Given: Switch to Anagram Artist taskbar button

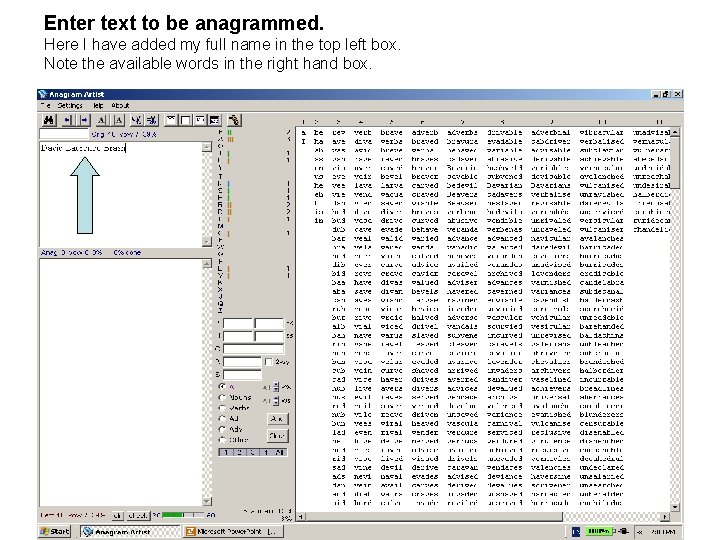Looking at the screenshot, I should (x=130, y=531).
